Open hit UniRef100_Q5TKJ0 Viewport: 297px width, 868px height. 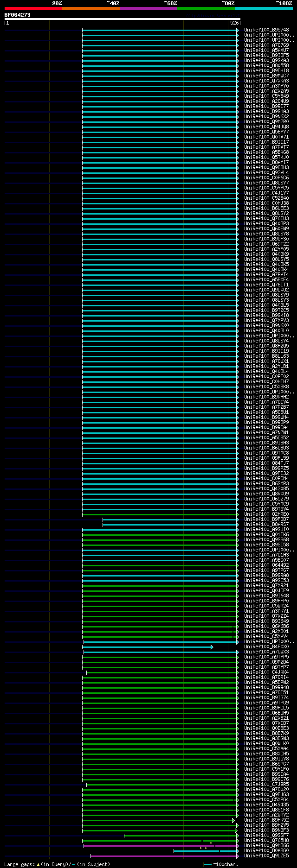coord(266,158)
